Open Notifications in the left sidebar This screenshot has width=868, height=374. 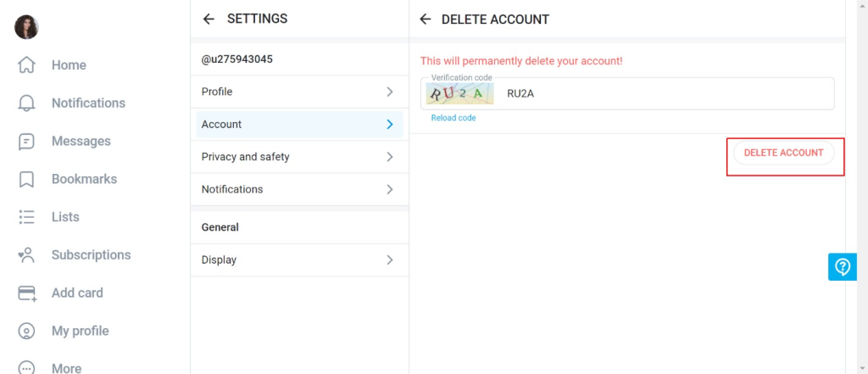[88, 103]
